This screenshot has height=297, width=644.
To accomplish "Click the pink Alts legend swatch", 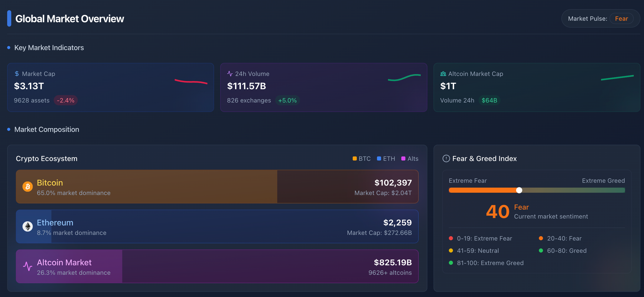I will coord(403,158).
